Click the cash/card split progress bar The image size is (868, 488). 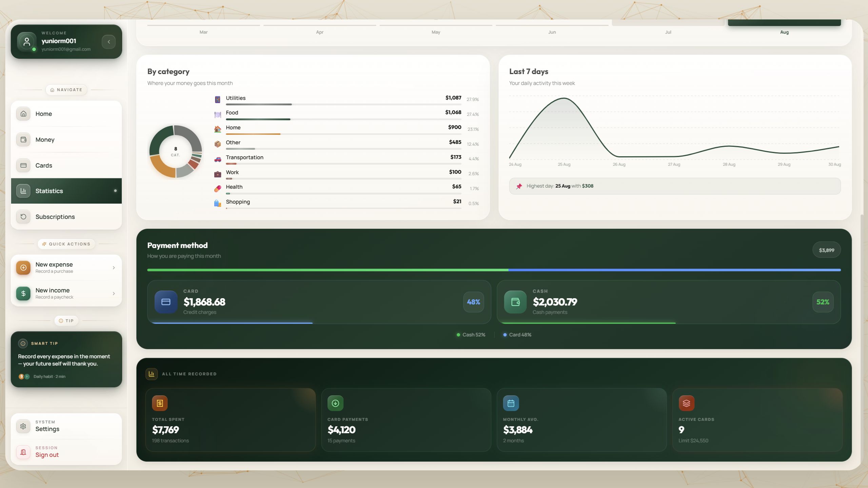494,270
